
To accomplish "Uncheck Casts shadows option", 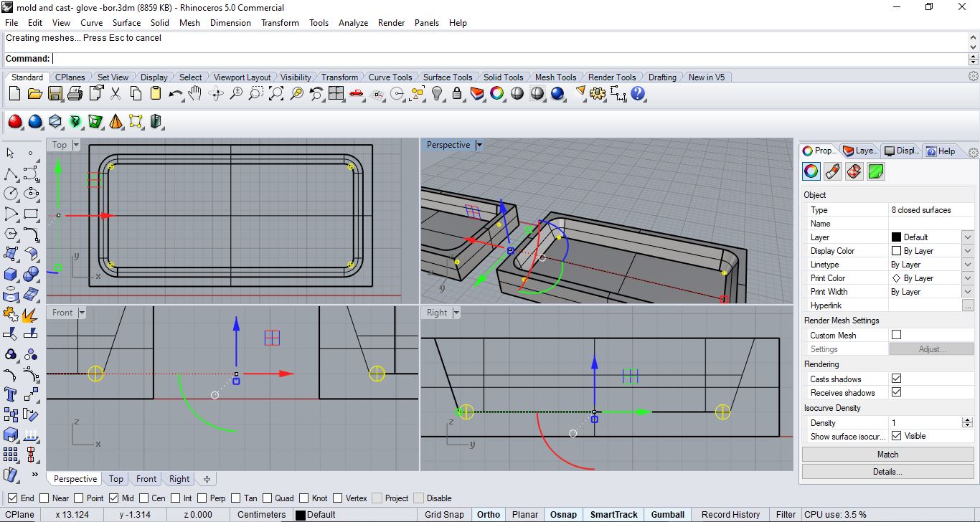I will [896, 379].
